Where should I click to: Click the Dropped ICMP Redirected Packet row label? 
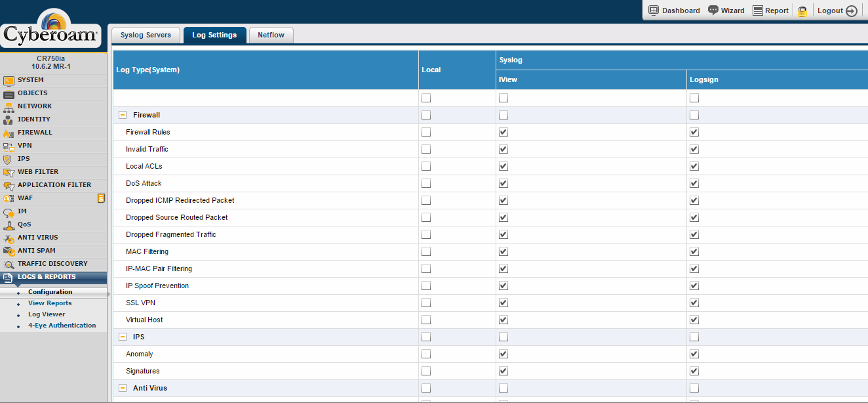[x=180, y=200]
